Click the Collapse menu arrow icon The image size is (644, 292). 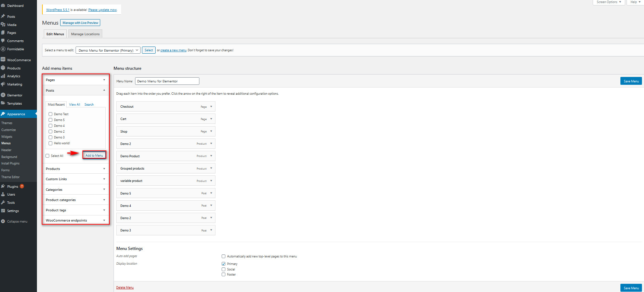coord(3,221)
